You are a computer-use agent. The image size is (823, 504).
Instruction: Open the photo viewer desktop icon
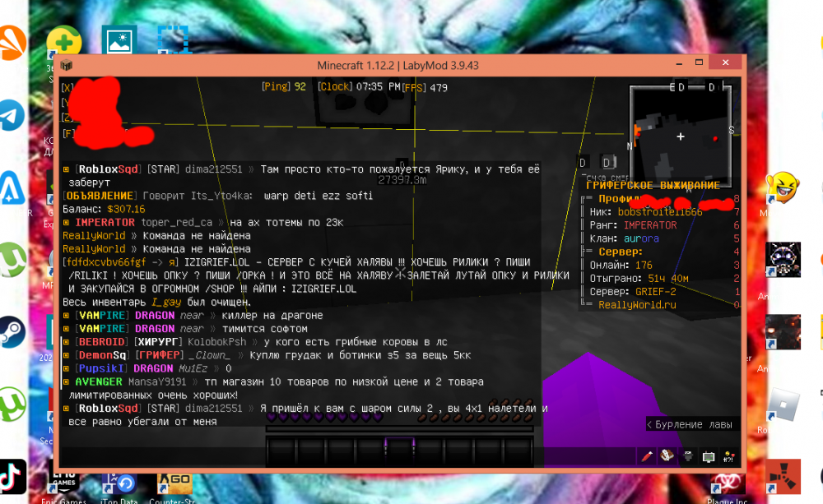[119, 39]
